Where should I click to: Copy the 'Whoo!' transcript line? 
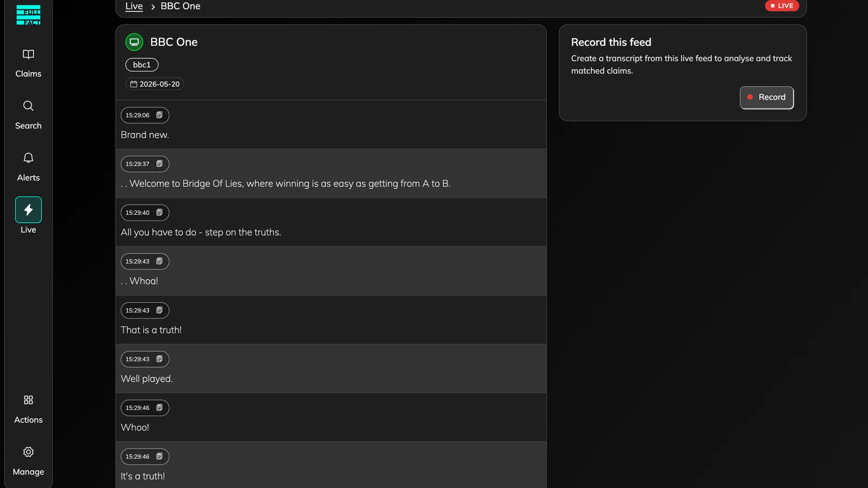coord(159,408)
